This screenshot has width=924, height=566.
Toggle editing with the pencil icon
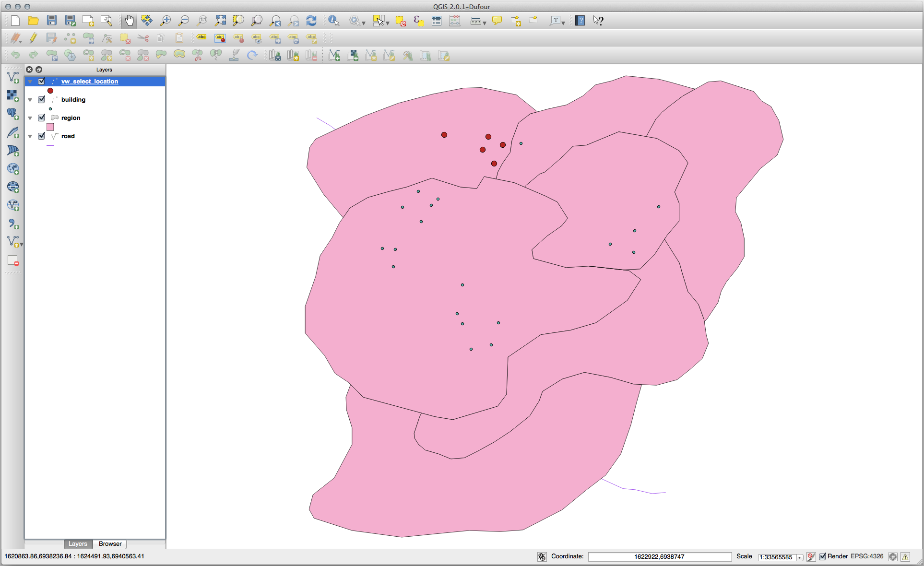(x=33, y=38)
